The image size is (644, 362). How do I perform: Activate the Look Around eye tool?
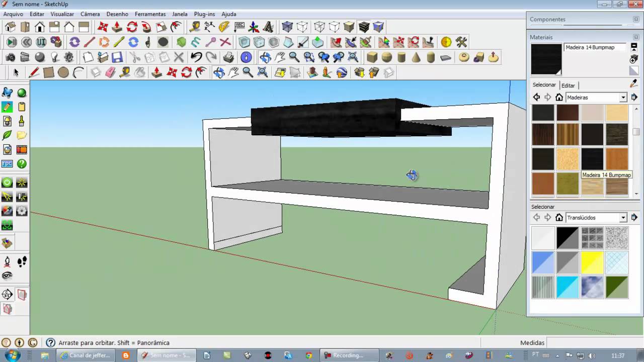[x=7, y=276]
